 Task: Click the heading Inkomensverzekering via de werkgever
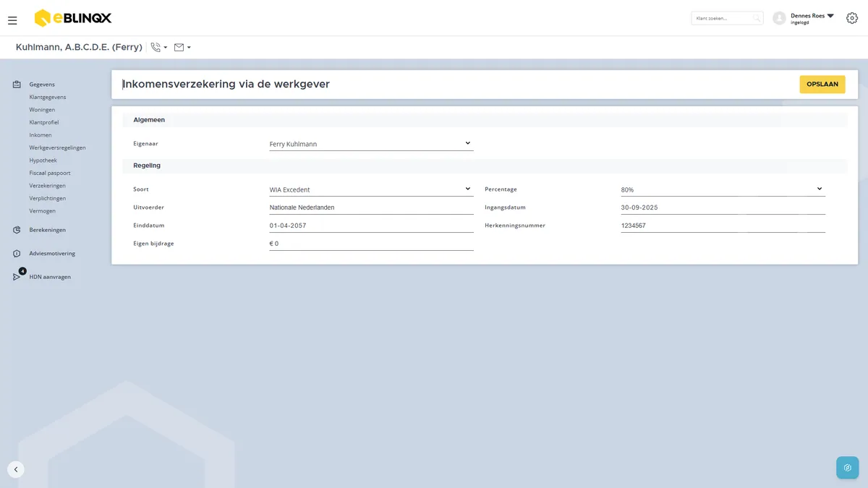click(x=226, y=84)
